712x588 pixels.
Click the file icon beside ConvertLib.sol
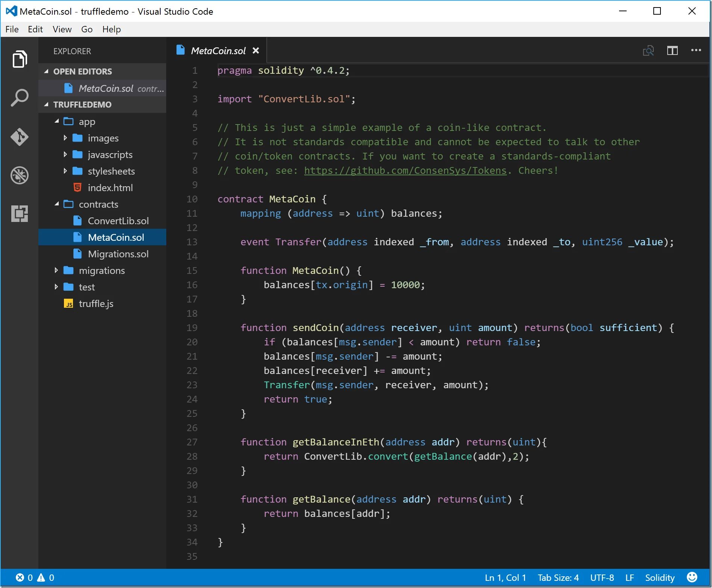pos(77,220)
